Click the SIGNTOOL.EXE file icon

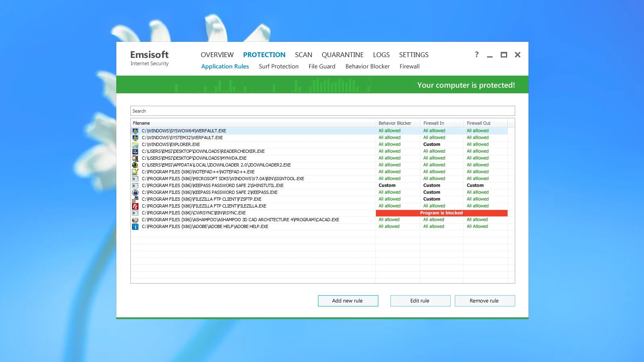135,179
